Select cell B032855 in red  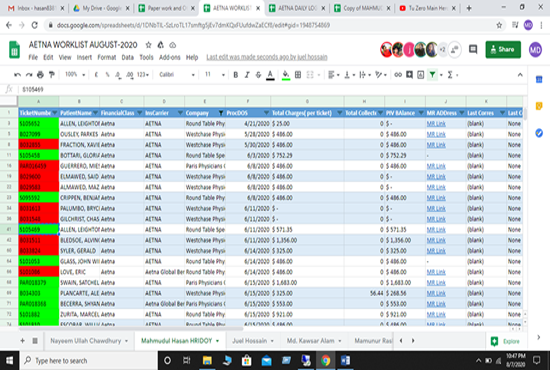point(39,145)
